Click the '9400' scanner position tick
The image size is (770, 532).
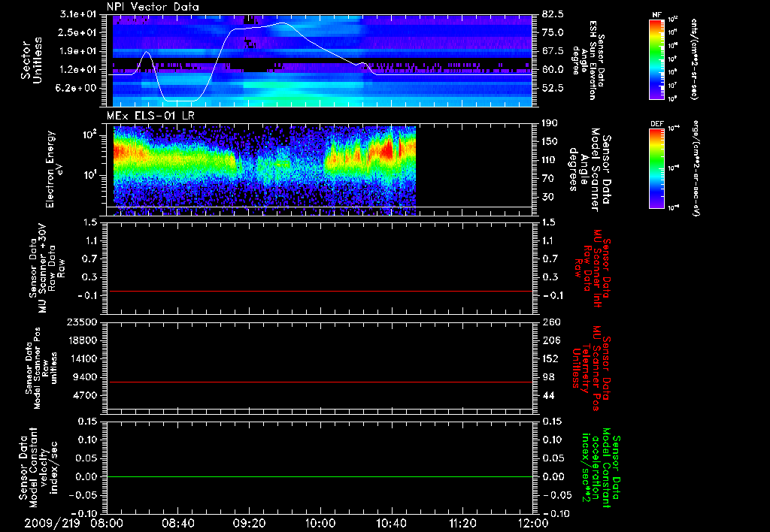84,377
